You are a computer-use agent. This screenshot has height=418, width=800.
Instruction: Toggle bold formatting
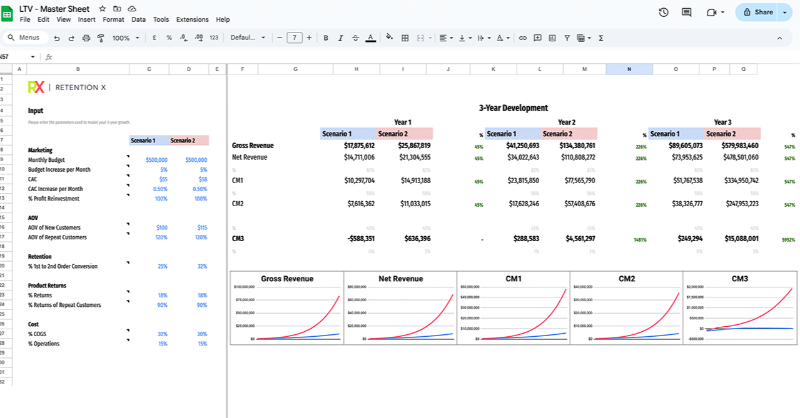[326, 38]
